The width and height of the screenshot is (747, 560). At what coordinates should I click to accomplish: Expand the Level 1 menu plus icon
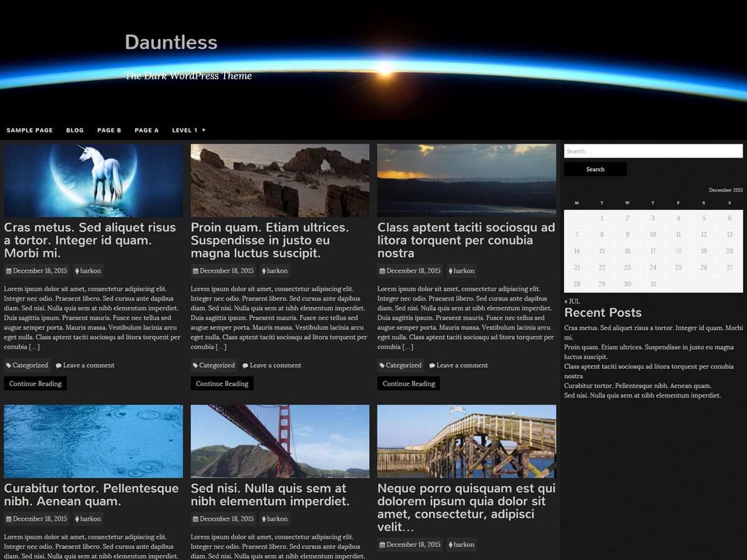(204, 130)
